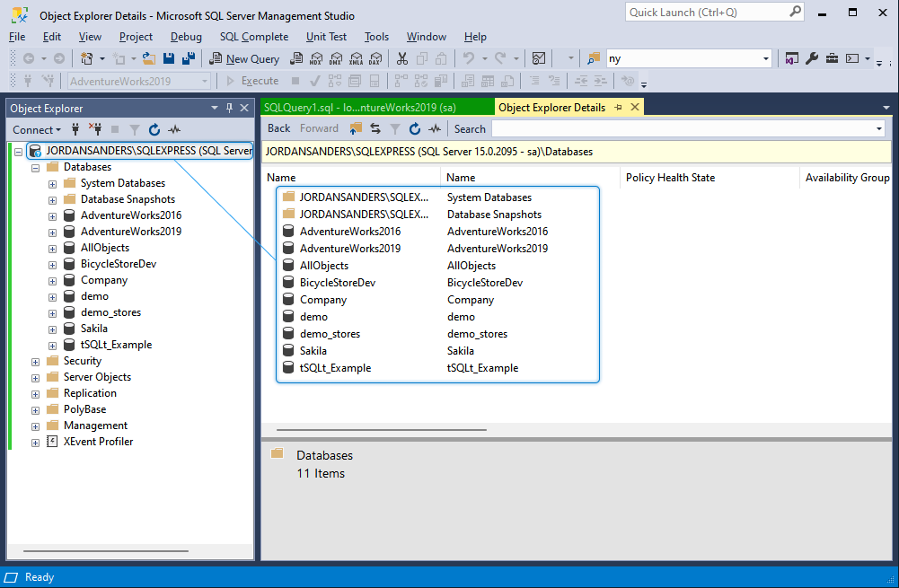Refresh the Object Explorer tree
Viewport: 899px width, 588px height.
tap(154, 129)
